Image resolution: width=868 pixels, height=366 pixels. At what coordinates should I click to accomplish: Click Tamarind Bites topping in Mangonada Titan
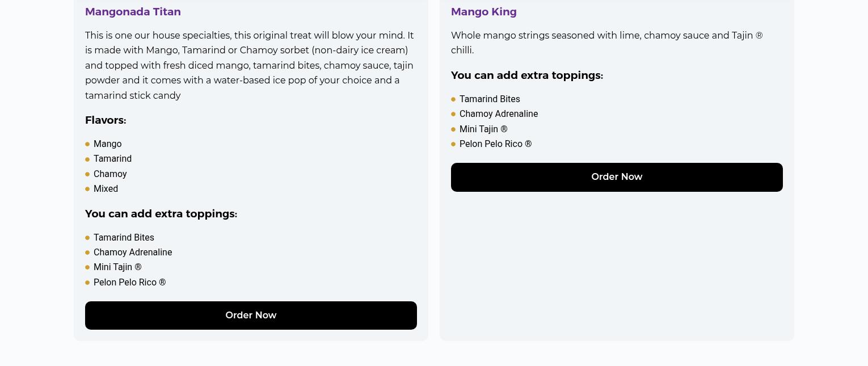pyautogui.click(x=124, y=238)
